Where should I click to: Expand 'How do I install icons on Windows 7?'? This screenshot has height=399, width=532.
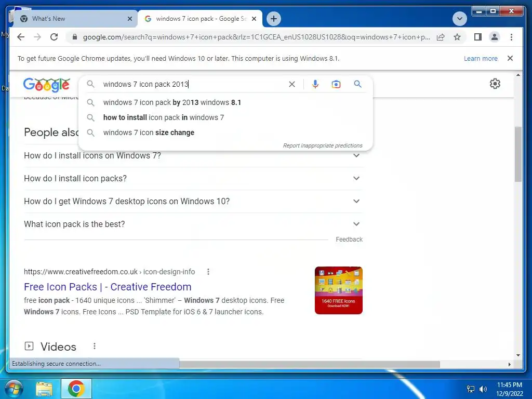[193, 155]
